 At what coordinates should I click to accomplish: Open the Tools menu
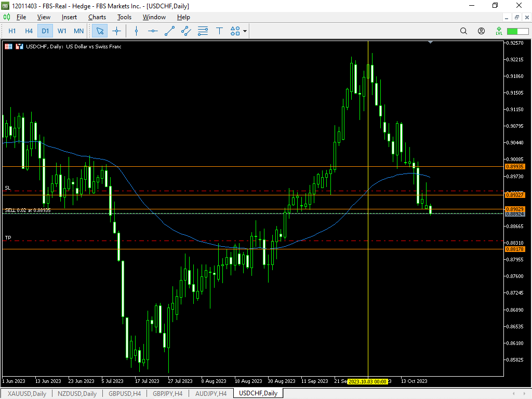(x=124, y=17)
